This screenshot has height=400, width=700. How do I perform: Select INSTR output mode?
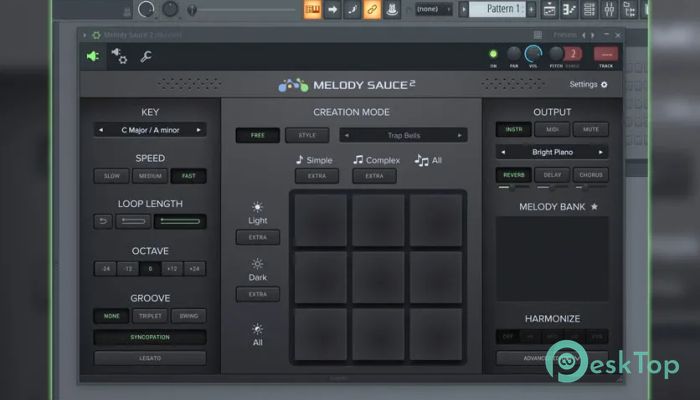point(513,129)
